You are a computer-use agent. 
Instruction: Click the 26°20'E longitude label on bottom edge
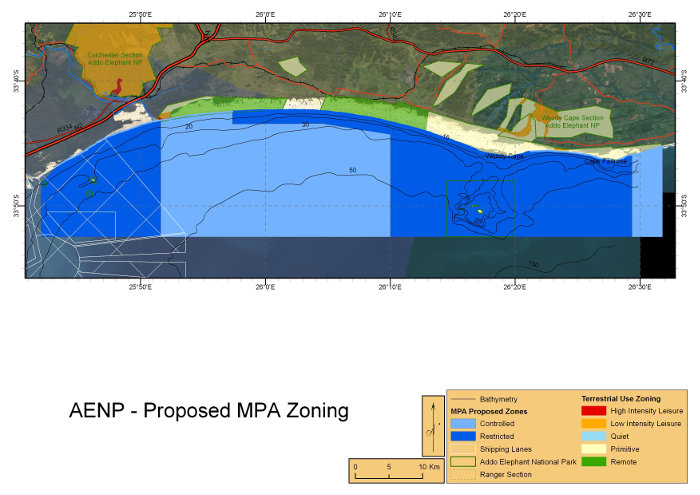tap(515, 287)
